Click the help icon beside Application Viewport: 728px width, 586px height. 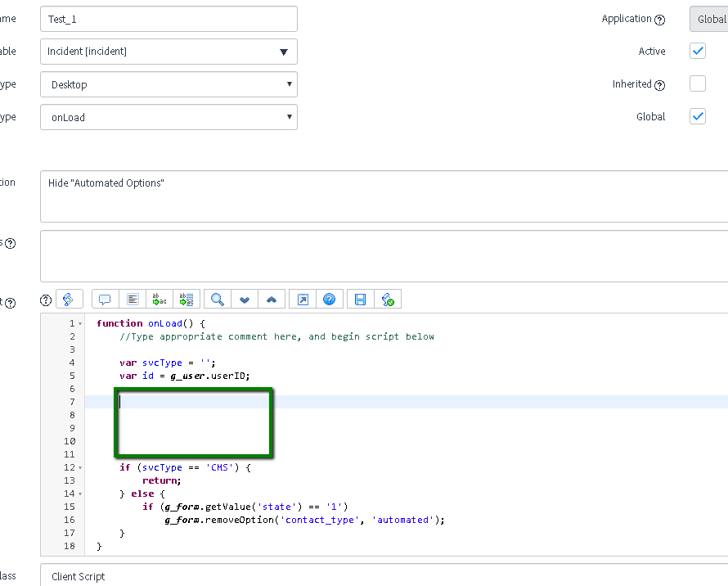point(659,19)
